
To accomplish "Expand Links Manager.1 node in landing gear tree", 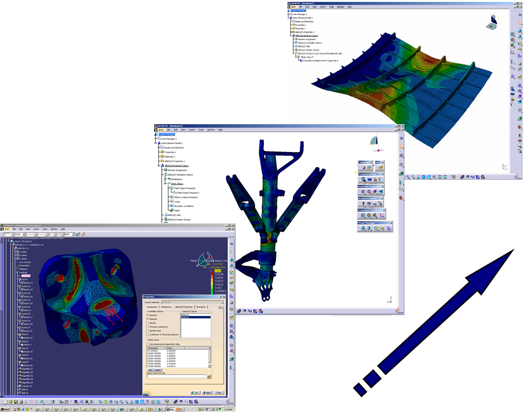I will pyautogui.click(x=156, y=139).
